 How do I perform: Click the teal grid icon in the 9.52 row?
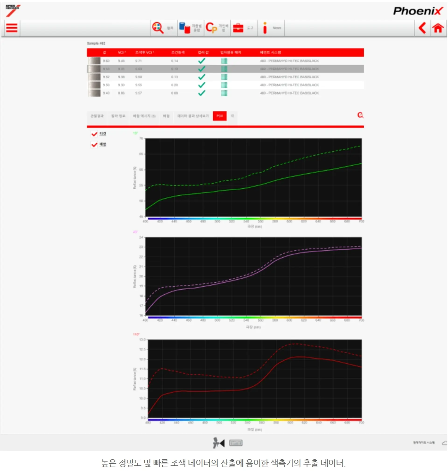(224, 77)
